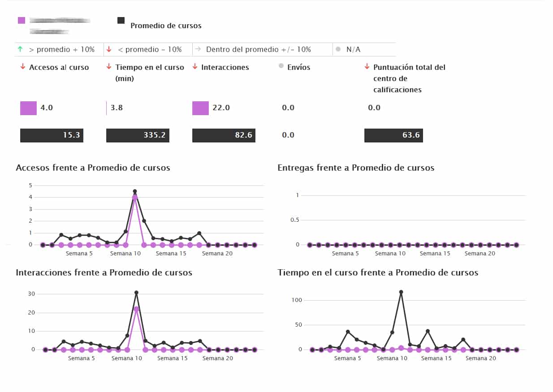Click gray circle next to Envíos

tap(281, 66)
